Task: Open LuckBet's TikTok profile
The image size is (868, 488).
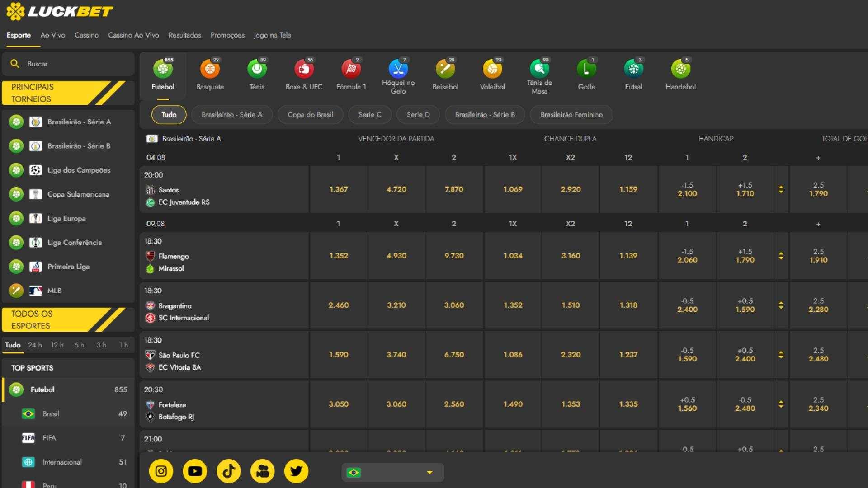Action: click(x=229, y=471)
